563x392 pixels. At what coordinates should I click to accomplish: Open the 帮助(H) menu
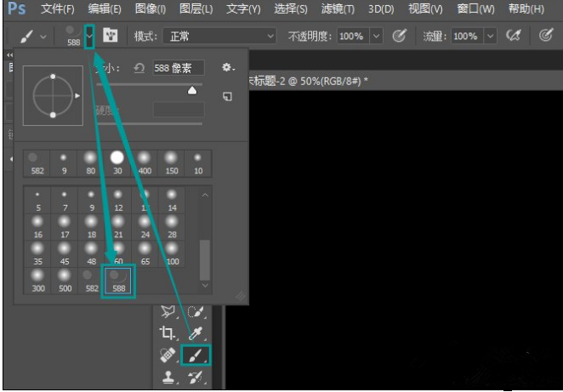point(526,9)
